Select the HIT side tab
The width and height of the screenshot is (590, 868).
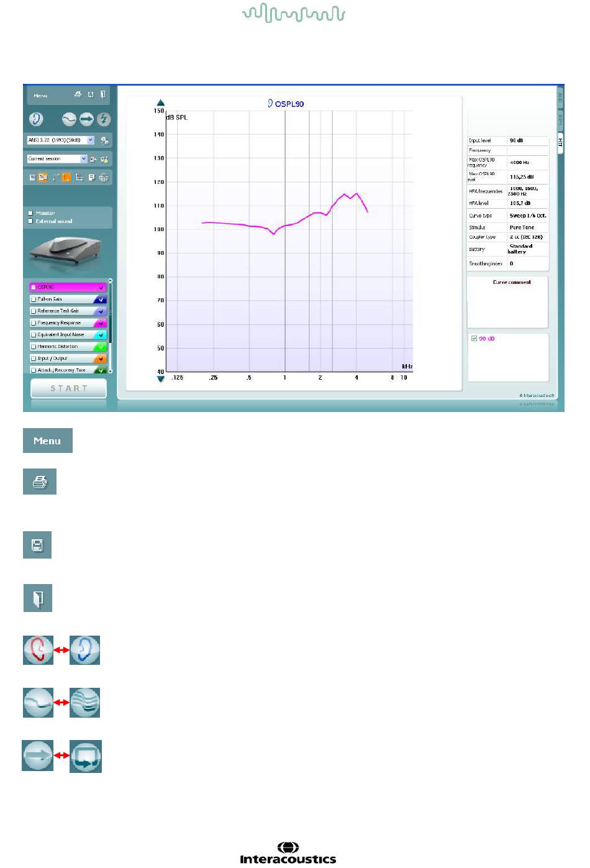(x=560, y=142)
